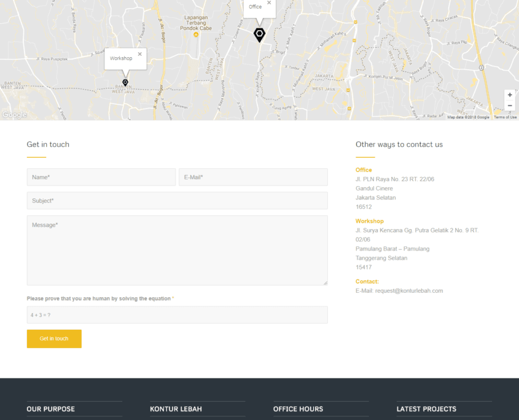This screenshot has width=519, height=420.
Task: Click the Workshop location pin on map
Action: tap(125, 82)
